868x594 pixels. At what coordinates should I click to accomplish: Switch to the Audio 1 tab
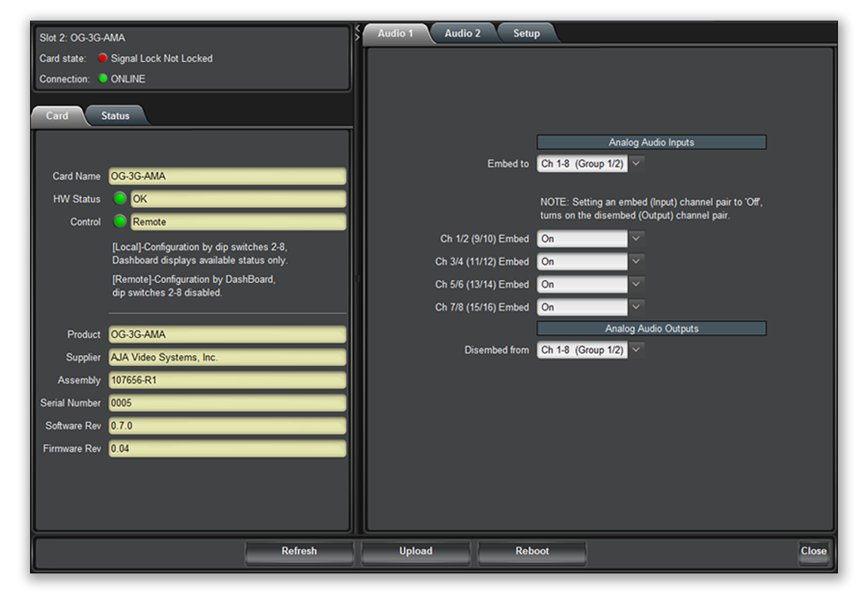click(x=395, y=33)
